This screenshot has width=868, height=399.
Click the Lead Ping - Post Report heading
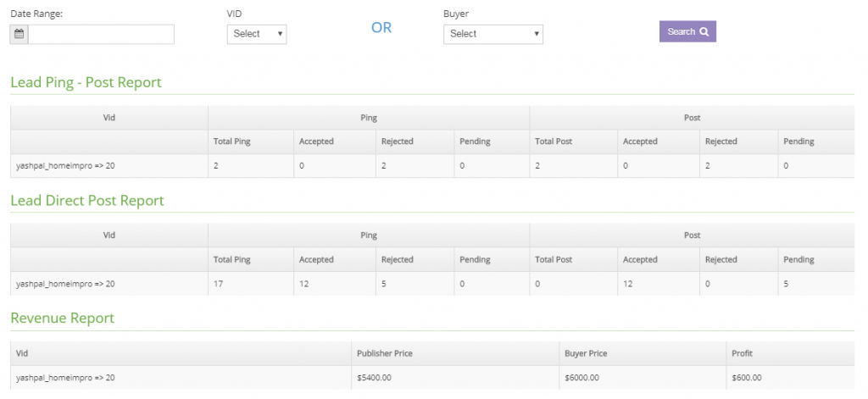coord(86,82)
